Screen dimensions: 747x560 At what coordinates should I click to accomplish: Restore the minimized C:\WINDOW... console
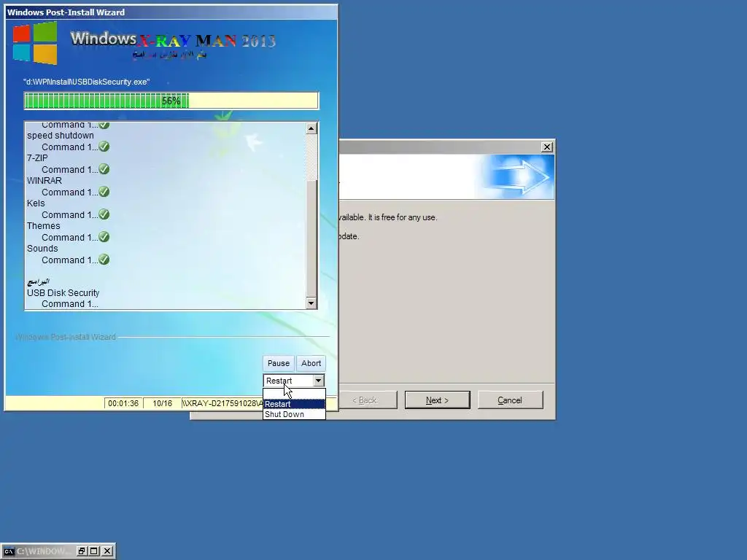(x=82, y=551)
